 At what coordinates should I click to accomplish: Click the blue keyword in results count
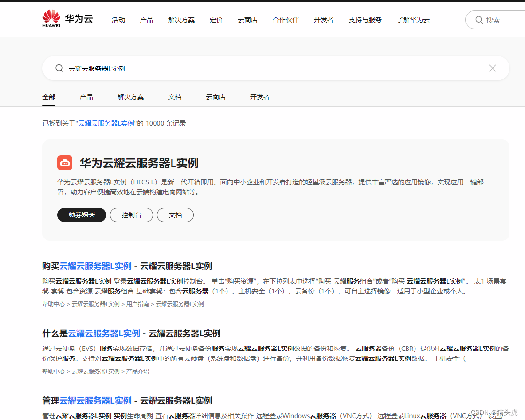[x=106, y=123]
